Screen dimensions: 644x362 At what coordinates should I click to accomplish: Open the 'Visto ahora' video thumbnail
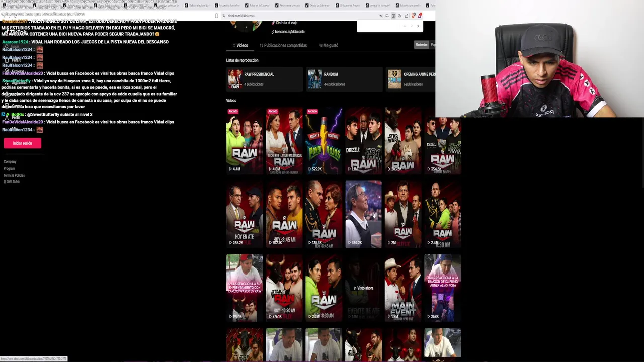pos(363,288)
